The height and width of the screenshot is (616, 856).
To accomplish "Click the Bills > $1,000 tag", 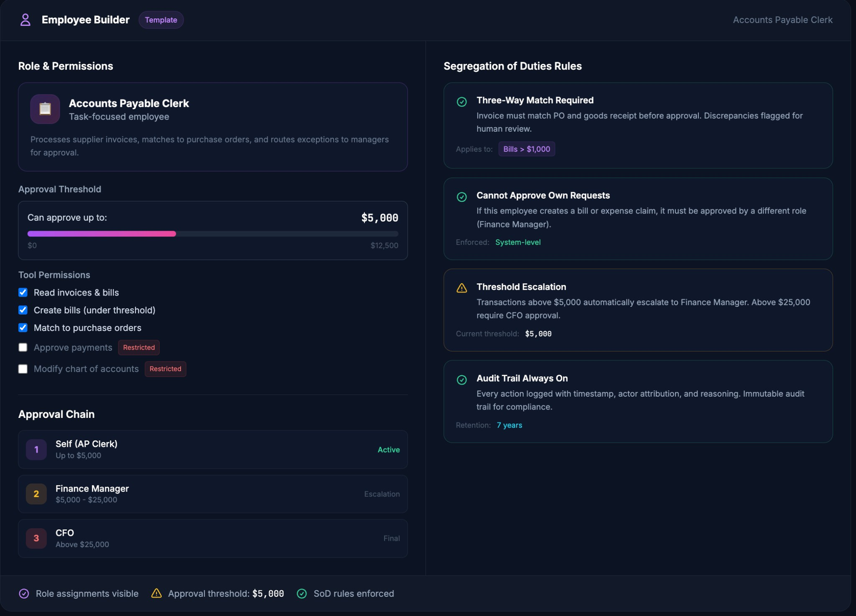I will [526, 149].
